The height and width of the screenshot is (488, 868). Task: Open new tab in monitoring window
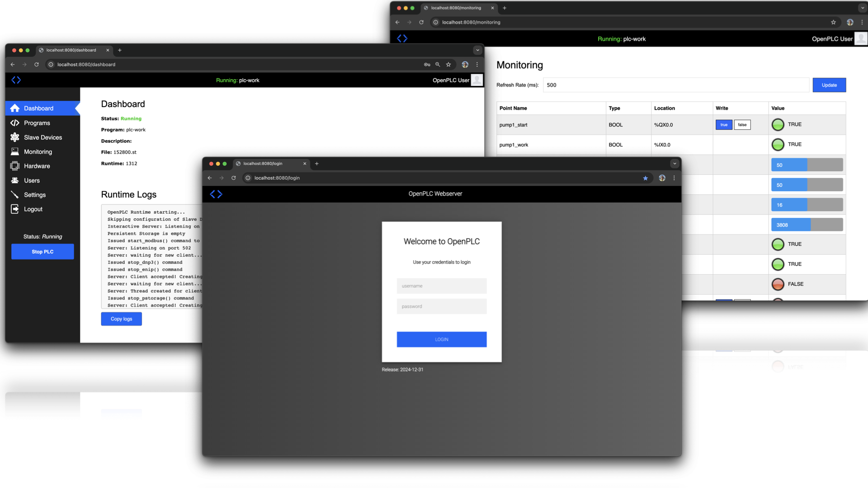[505, 8]
